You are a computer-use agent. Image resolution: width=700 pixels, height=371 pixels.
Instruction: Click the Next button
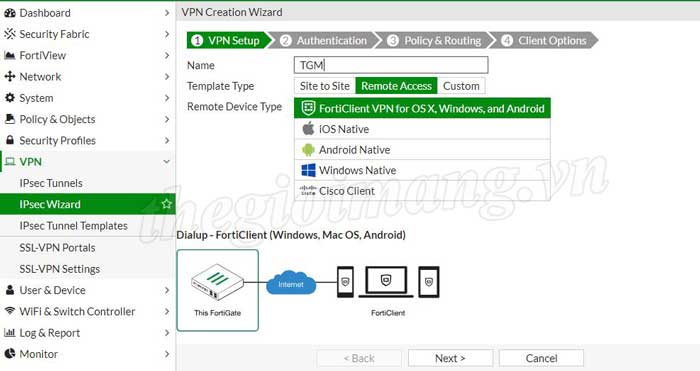pyautogui.click(x=450, y=358)
